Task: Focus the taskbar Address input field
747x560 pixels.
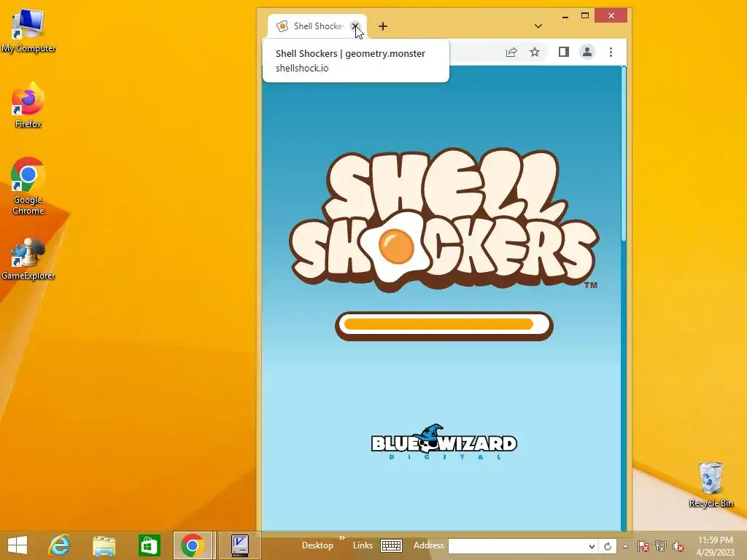Action: click(x=517, y=546)
